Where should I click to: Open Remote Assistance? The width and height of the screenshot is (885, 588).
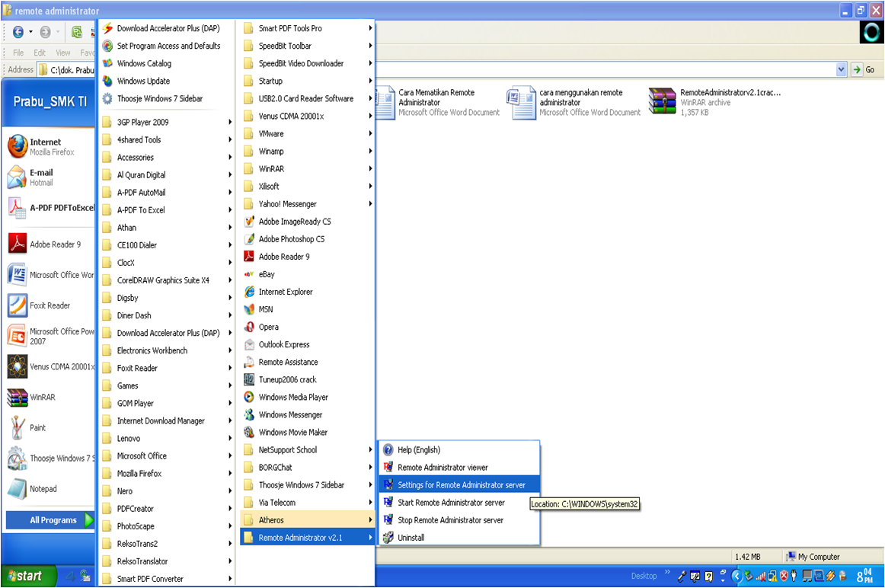tap(308, 362)
